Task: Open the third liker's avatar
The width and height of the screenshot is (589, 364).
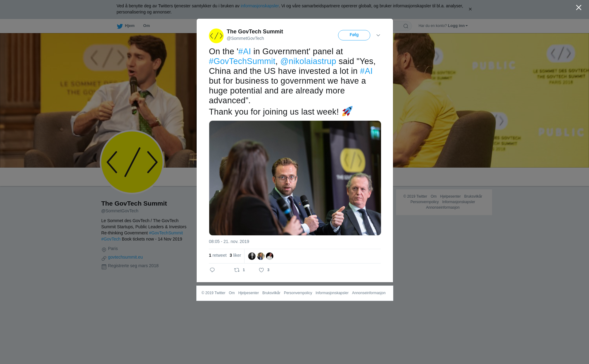Action: [270, 256]
